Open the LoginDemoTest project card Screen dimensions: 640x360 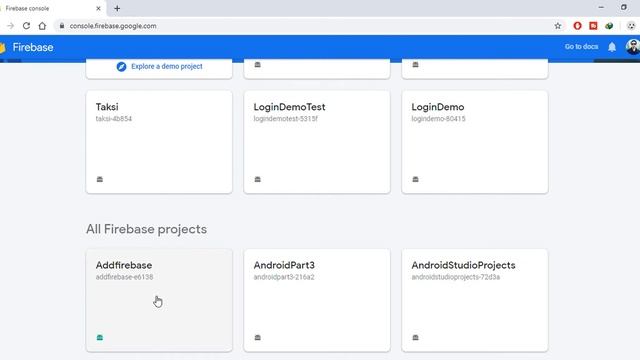pos(317,142)
